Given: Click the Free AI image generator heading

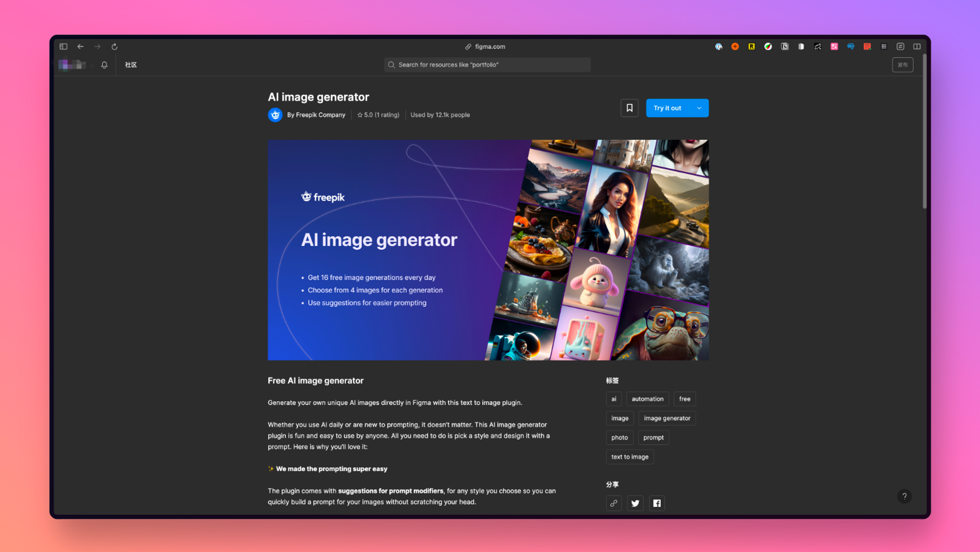Looking at the screenshot, I should (x=316, y=380).
